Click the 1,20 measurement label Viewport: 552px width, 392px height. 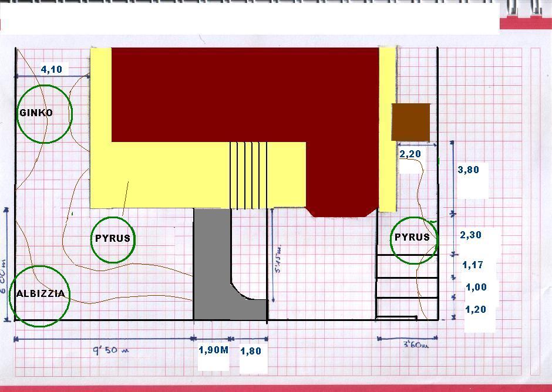click(x=476, y=309)
